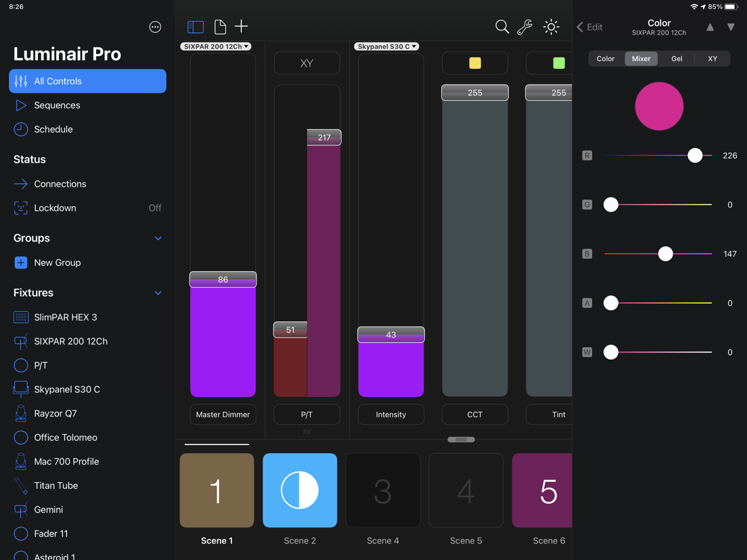The height and width of the screenshot is (560, 747).
Task: Click the XY button above P/T fader
Action: (307, 63)
